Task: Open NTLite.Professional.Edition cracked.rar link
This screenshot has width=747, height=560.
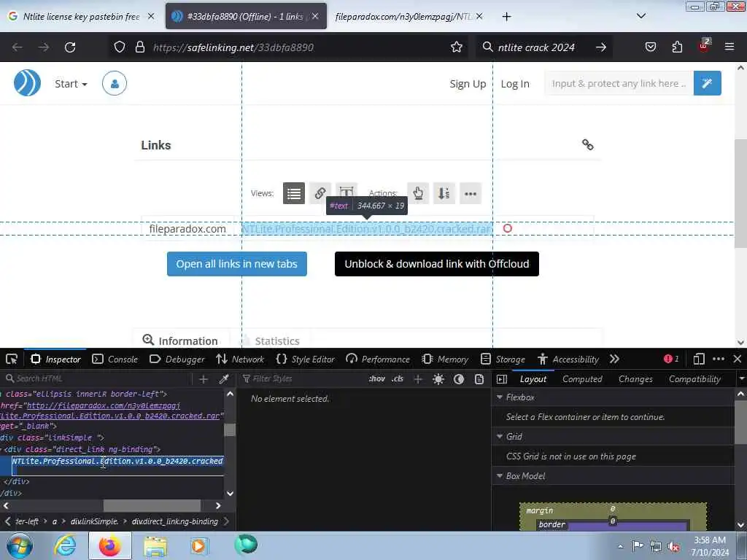Action: tap(368, 229)
